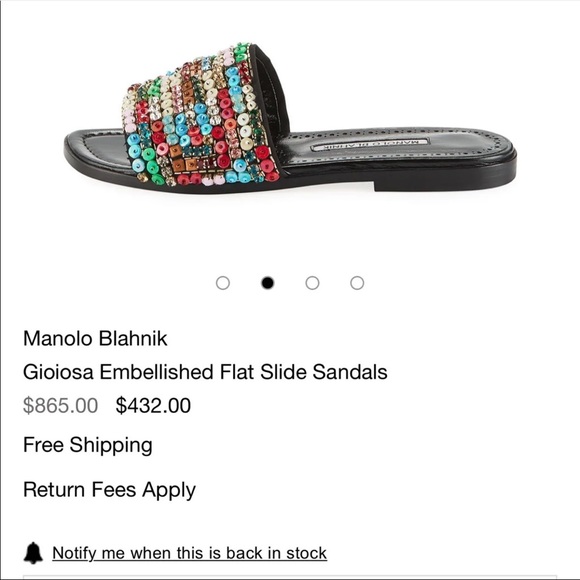Select the fourth image carousel dot
This screenshot has height=580, width=580.
point(357,283)
